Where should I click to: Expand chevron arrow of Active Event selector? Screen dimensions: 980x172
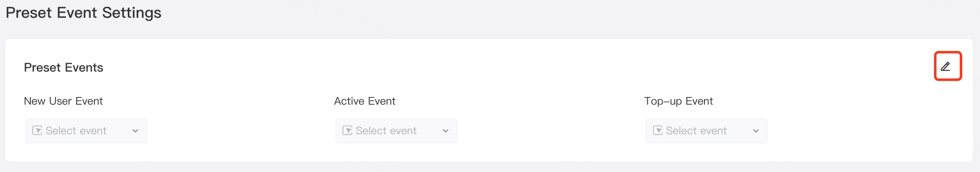point(446,131)
